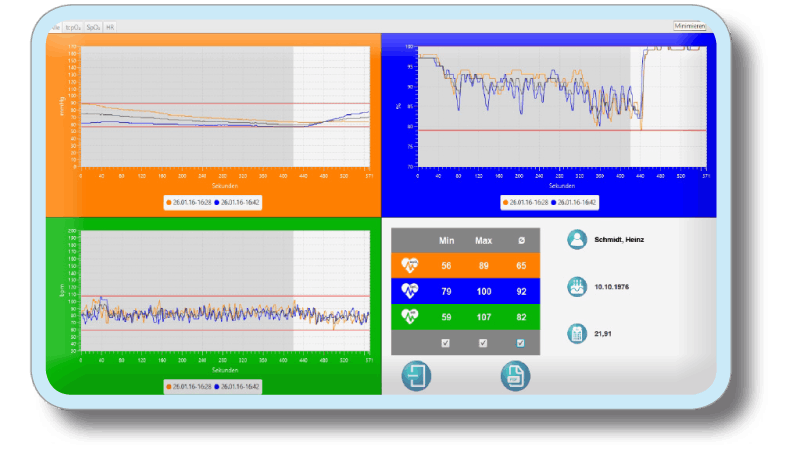Click the patient profile icon
This screenshot has height=455, width=800.
pyautogui.click(x=577, y=240)
